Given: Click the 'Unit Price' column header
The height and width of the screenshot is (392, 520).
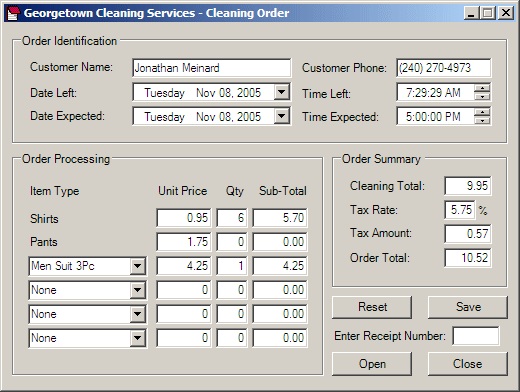Looking at the screenshot, I should [183, 191].
